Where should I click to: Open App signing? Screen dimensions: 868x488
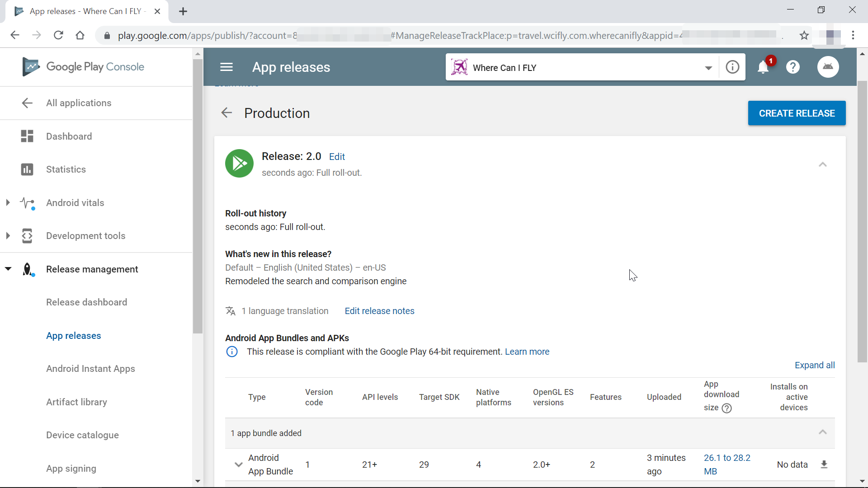click(x=71, y=469)
